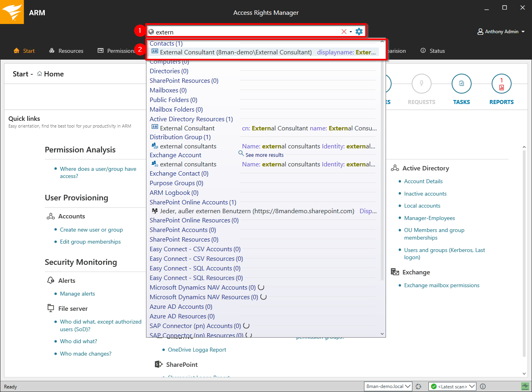Switch to the Resources tab
Screen dimensions: 532x392
[x=66, y=51]
